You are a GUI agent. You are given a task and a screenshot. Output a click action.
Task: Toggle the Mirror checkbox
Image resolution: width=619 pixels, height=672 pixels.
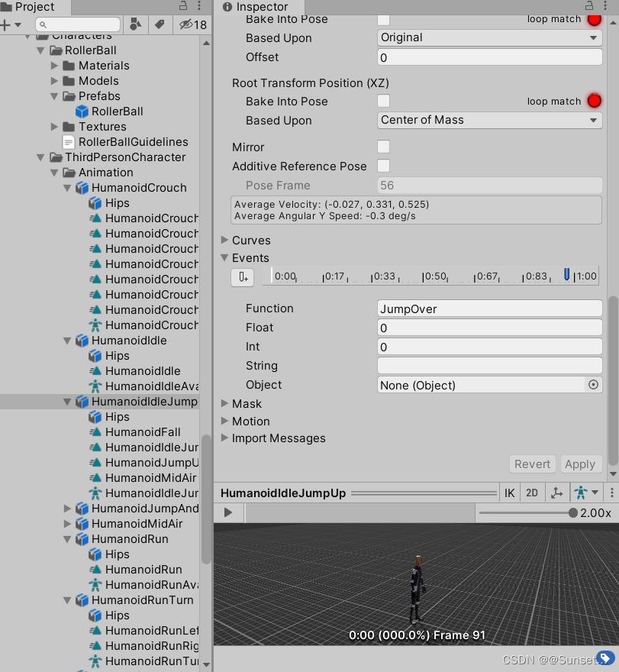click(383, 147)
